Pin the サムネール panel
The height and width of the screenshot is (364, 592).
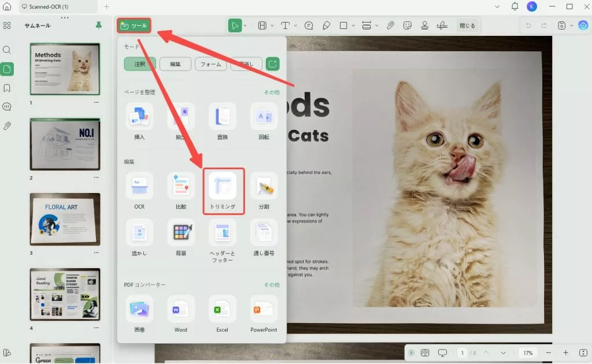98,25
